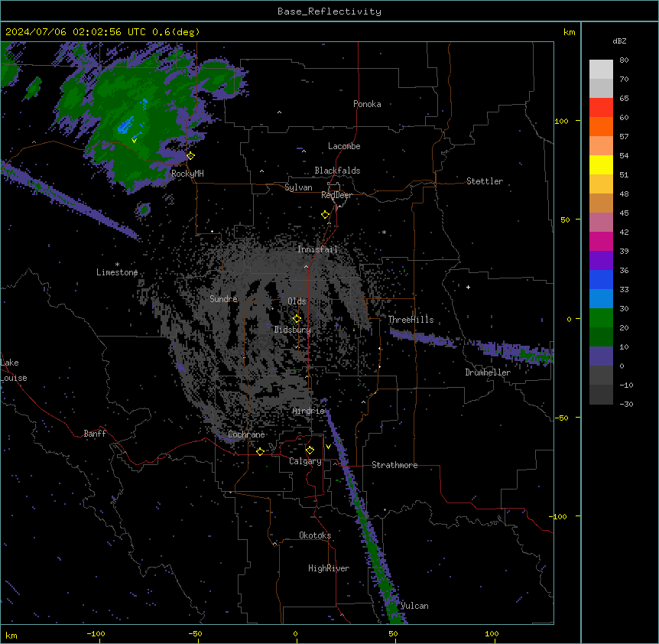Click the Innisfail city label
This screenshot has width=659, height=644.
tap(317, 249)
